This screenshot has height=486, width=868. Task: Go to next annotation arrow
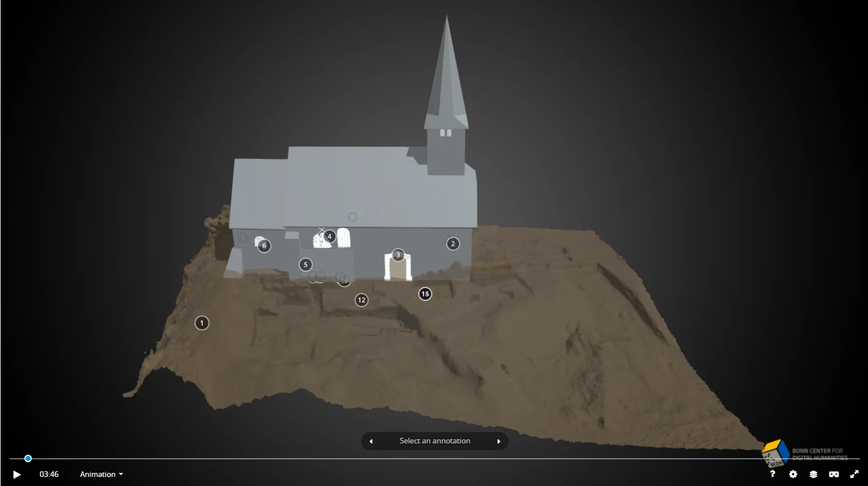coord(498,441)
